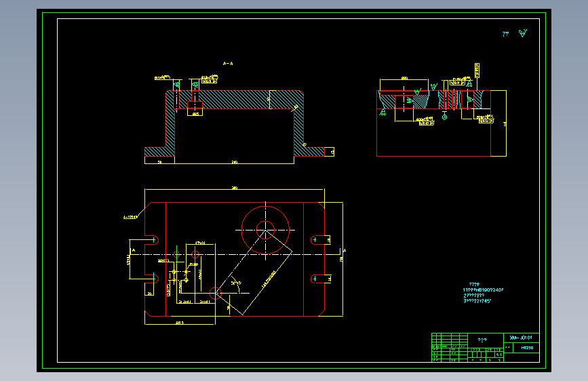
Task: Click the surface roughness symbol near the sheet's upper right corner
Action: click(x=523, y=33)
